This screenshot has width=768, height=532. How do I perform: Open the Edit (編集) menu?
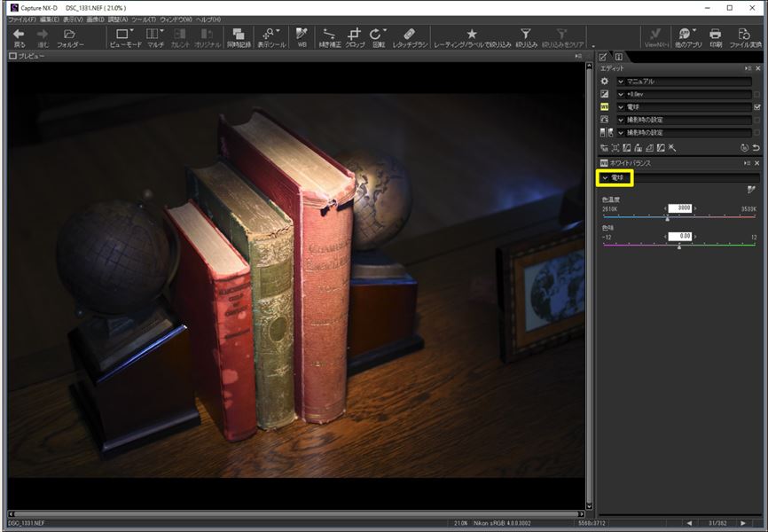click(49, 20)
